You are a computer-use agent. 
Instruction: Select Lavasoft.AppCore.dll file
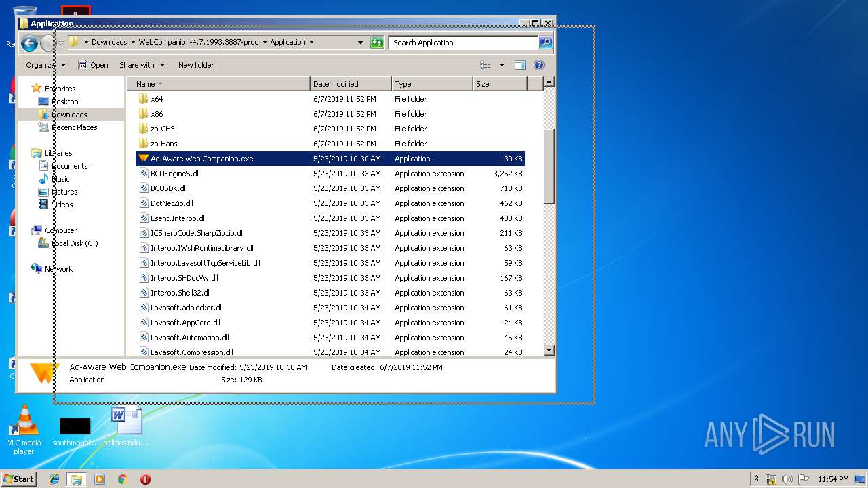pyautogui.click(x=330, y=323)
